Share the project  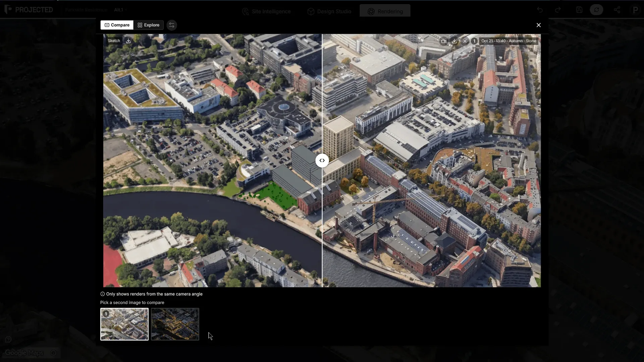point(617,10)
